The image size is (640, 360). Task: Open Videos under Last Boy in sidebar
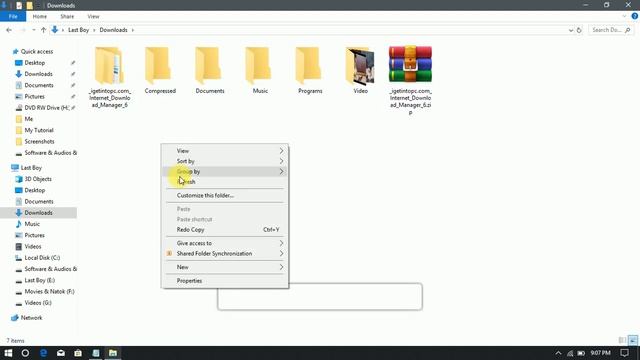pyautogui.click(x=33, y=247)
